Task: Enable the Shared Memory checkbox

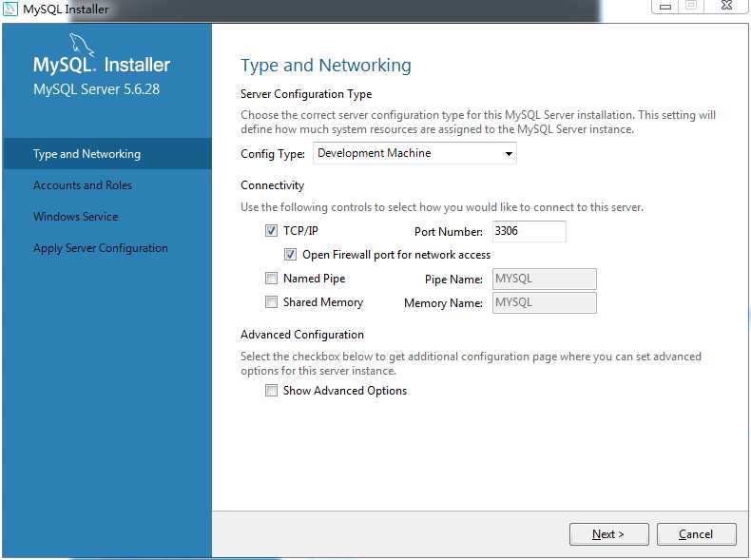Action: click(x=271, y=302)
